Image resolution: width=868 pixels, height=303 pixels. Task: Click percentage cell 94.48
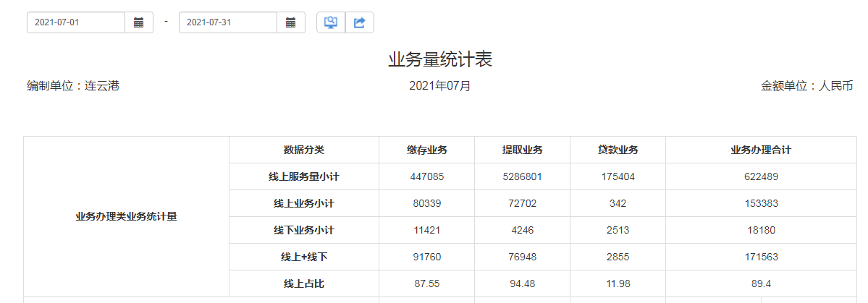tap(522, 283)
